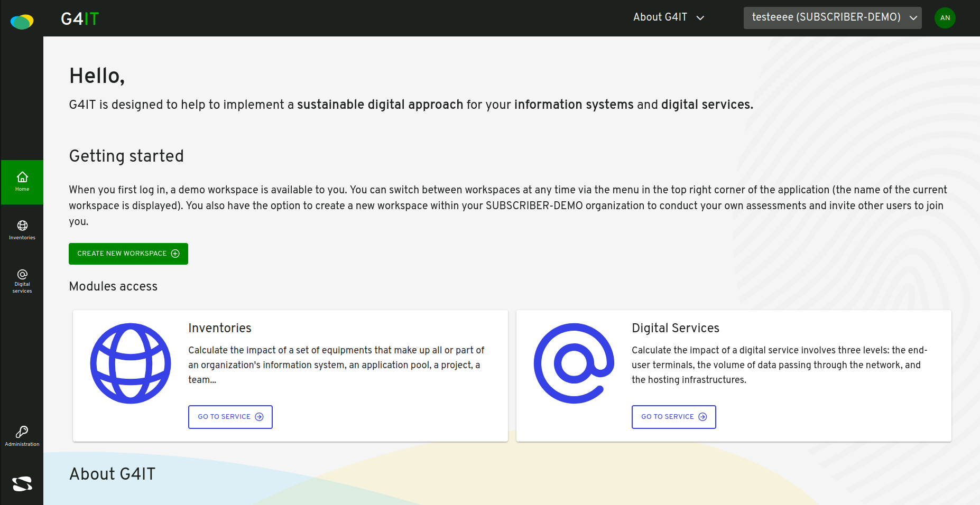Go to the Digital Services service
Image resolution: width=980 pixels, height=505 pixels.
tap(674, 417)
